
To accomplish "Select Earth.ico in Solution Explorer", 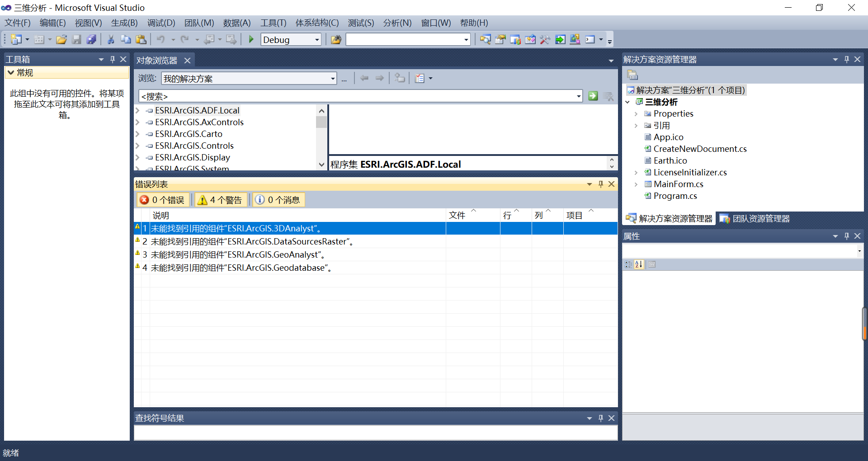I will point(670,161).
